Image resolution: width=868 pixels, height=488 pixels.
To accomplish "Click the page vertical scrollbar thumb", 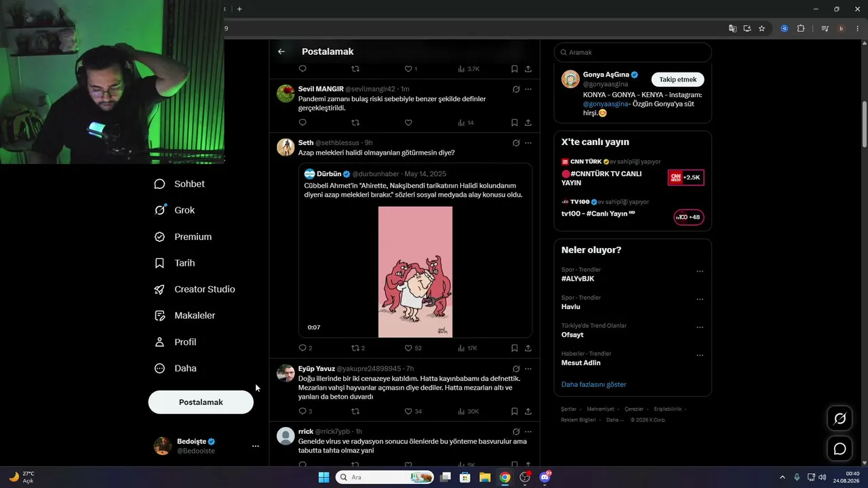I will (x=865, y=124).
